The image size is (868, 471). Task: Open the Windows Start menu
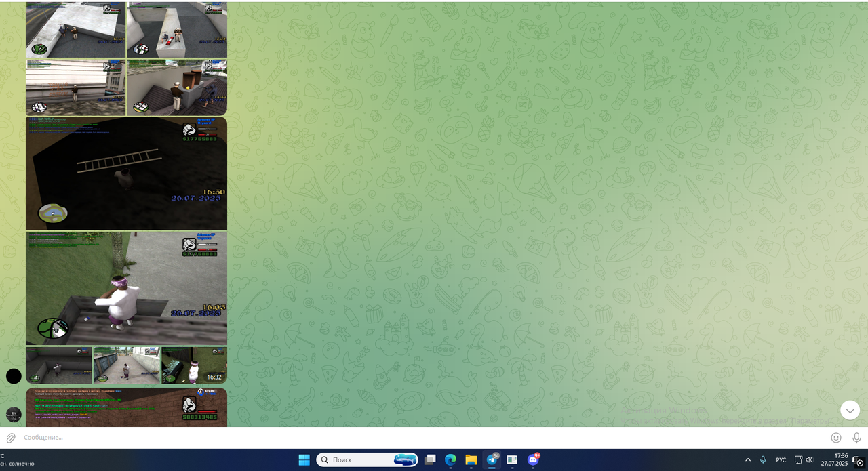click(304, 459)
